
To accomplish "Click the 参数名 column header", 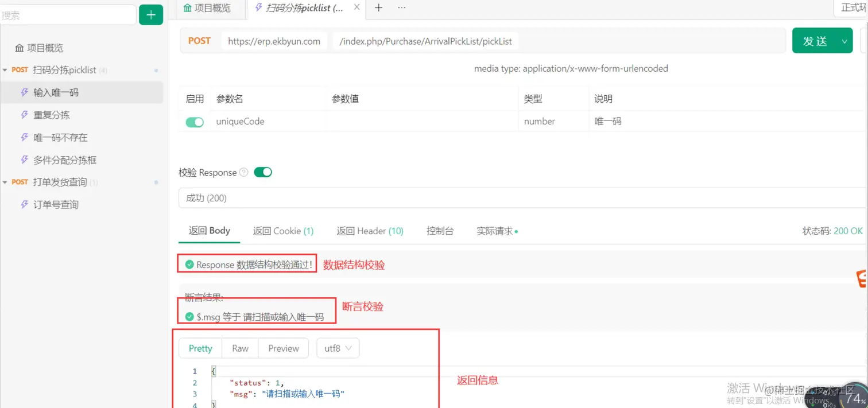I will coord(230,99).
